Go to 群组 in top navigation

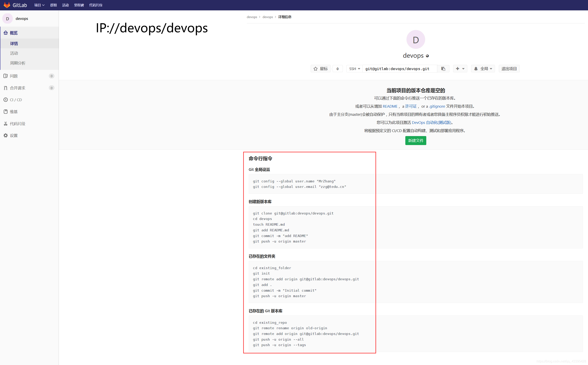point(53,5)
